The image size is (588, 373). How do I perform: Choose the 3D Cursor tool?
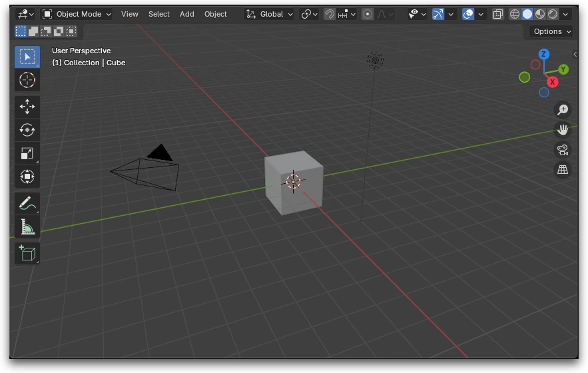[x=27, y=80]
